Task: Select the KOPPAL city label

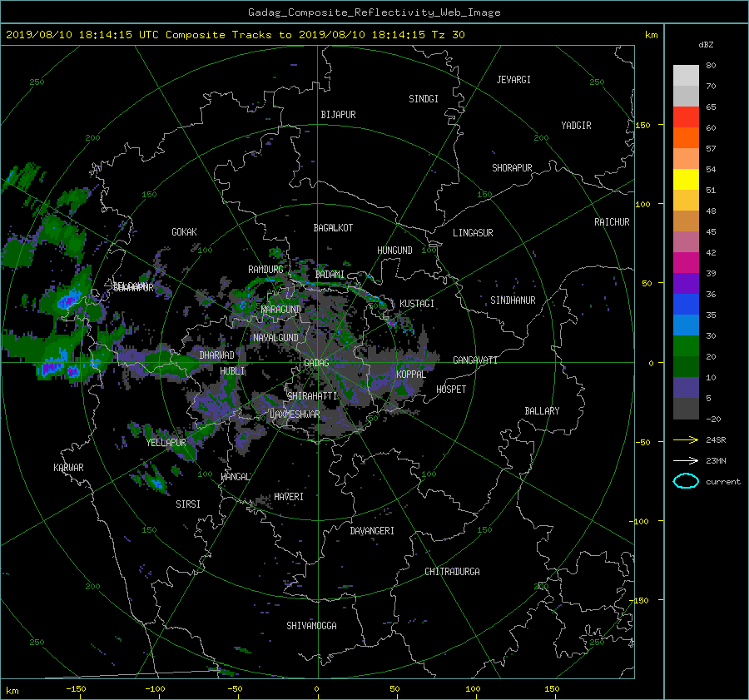Action: 411,375
